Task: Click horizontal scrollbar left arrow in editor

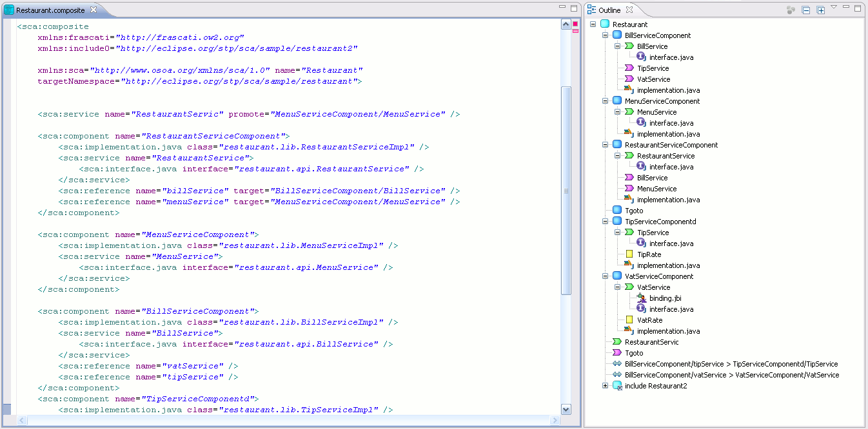Action: [x=22, y=420]
